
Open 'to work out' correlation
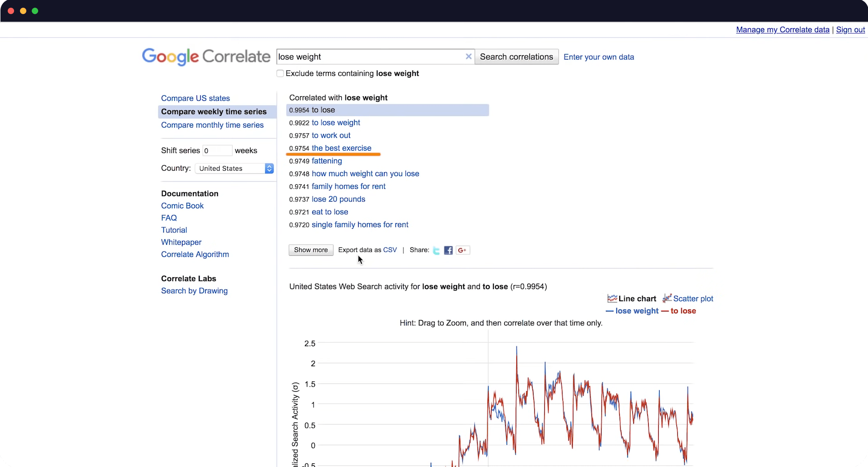click(331, 135)
